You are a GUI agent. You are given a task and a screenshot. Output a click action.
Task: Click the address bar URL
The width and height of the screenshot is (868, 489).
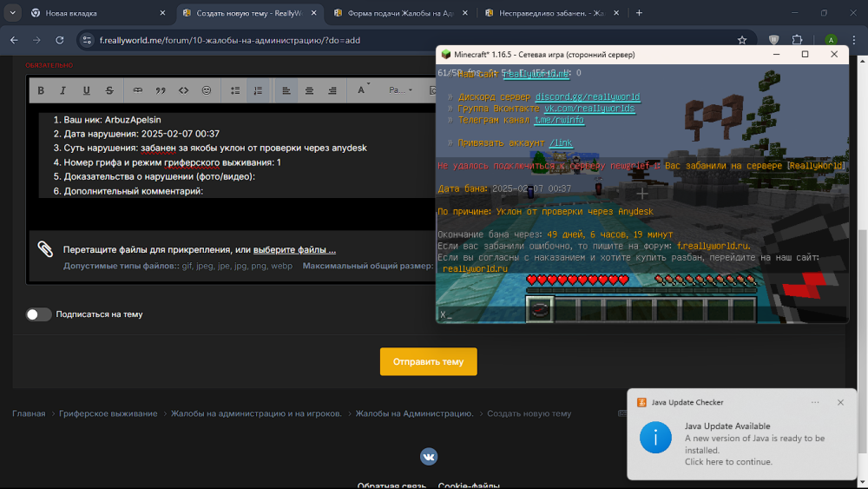click(230, 41)
